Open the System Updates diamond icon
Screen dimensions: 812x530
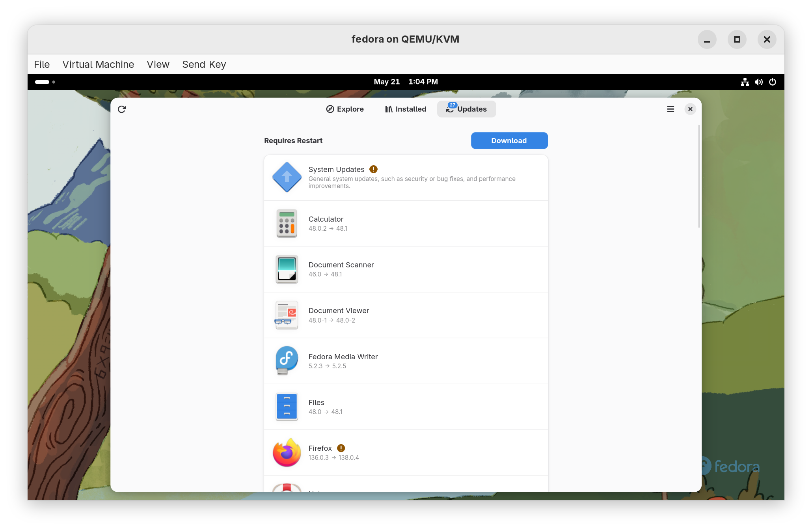coord(287,177)
